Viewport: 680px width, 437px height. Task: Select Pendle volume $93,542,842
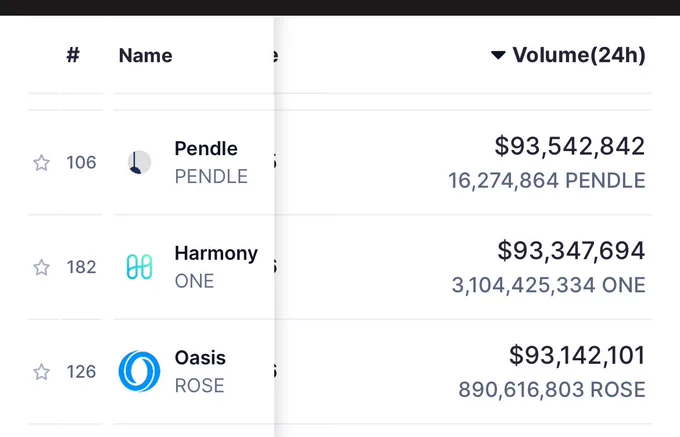click(x=570, y=146)
